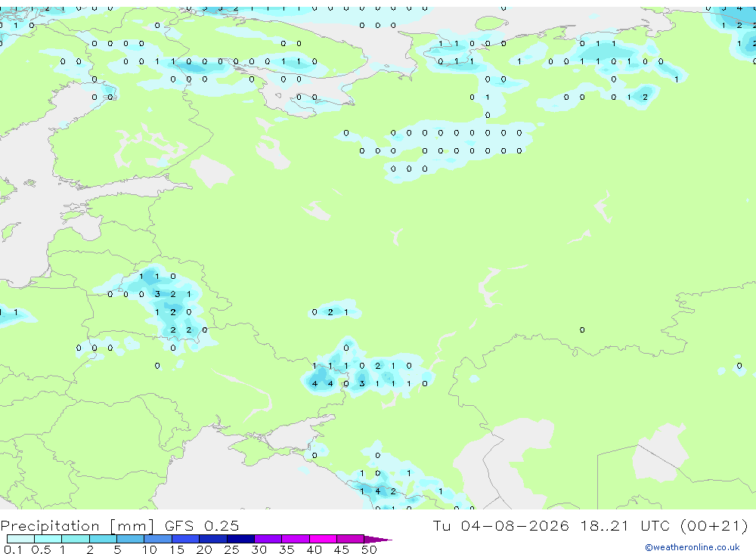Click the '0.1' legend scale label

click(x=13, y=549)
